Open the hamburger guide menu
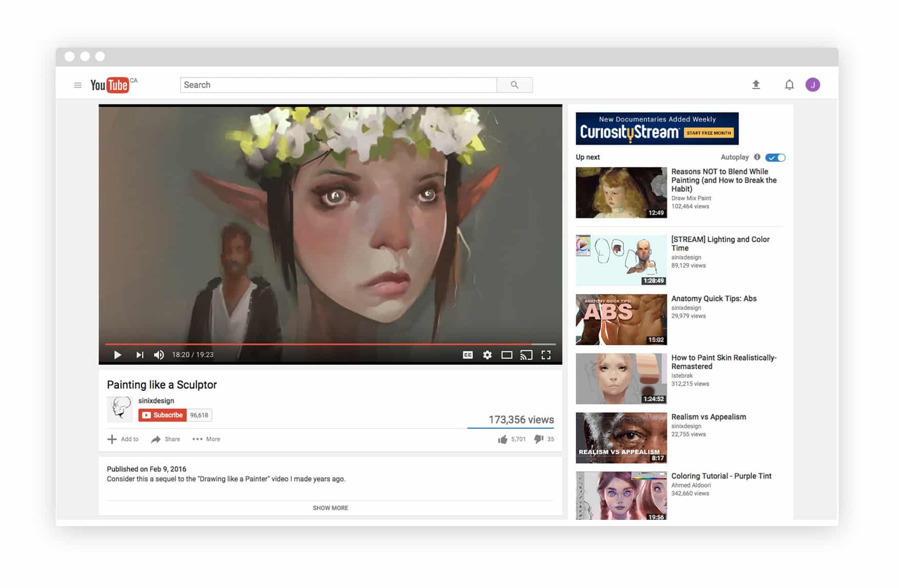Image resolution: width=899 pixels, height=588 pixels. (x=78, y=85)
